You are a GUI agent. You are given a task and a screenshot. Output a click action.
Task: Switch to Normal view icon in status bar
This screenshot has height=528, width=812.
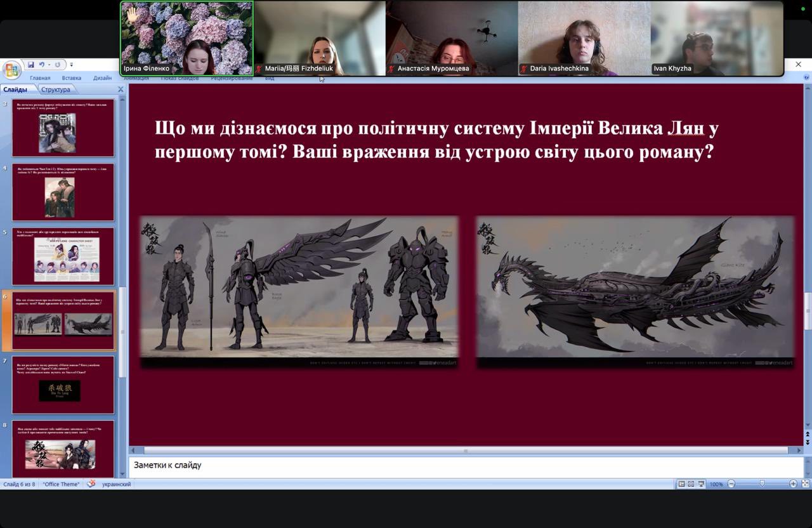(681, 484)
